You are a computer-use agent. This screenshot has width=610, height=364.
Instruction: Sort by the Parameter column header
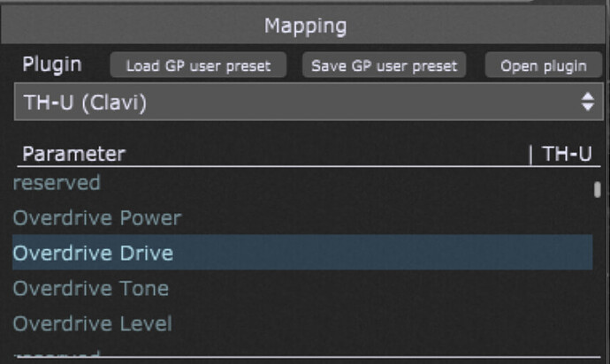[74, 154]
